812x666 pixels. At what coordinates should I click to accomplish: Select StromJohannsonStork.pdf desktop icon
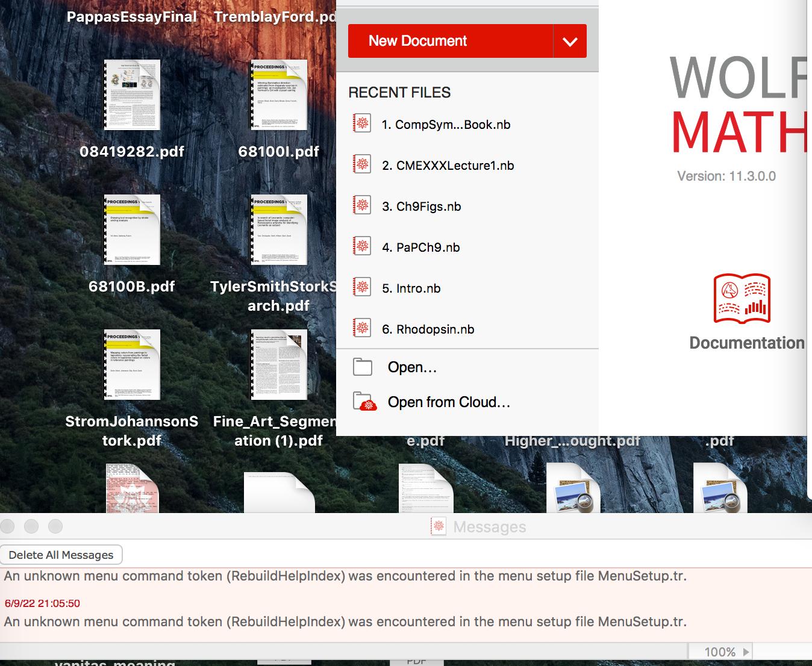point(132,364)
